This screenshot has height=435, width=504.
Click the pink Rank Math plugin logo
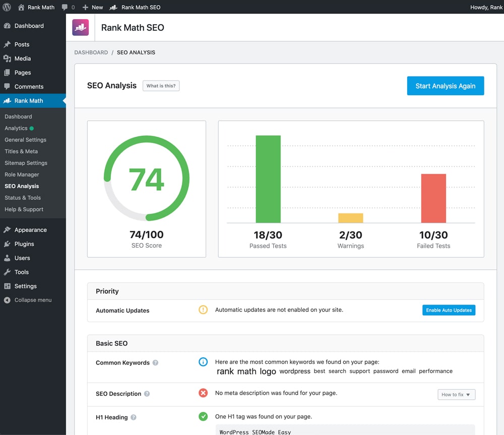pyautogui.click(x=81, y=27)
